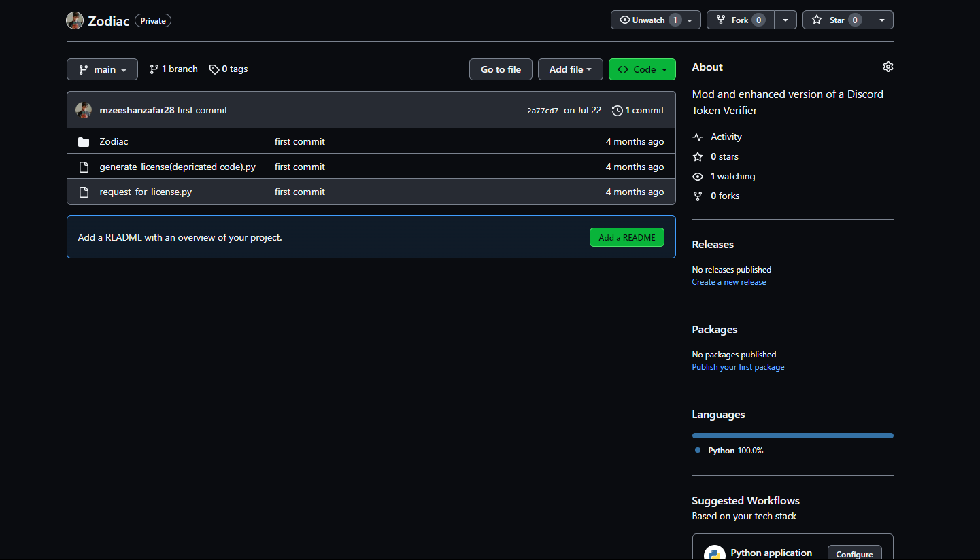
Task: Click first commit message in Zodiac folder row
Action: (x=300, y=141)
